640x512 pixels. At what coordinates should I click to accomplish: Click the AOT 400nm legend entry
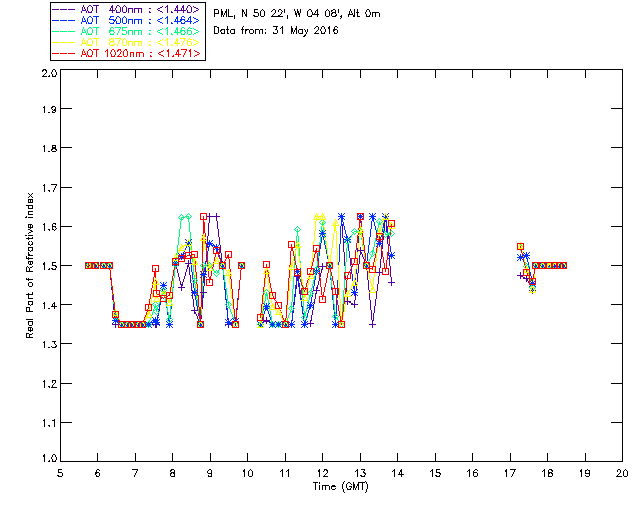point(126,9)
